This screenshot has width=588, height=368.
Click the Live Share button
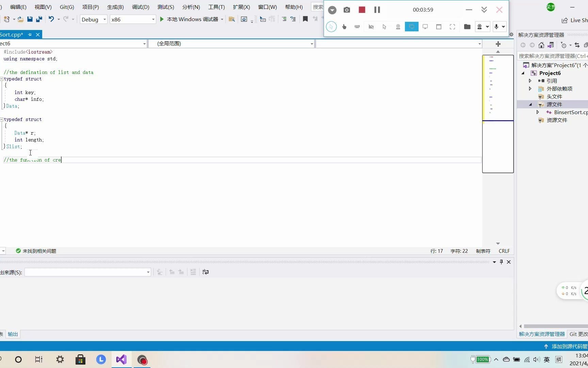tap(574, 20)
